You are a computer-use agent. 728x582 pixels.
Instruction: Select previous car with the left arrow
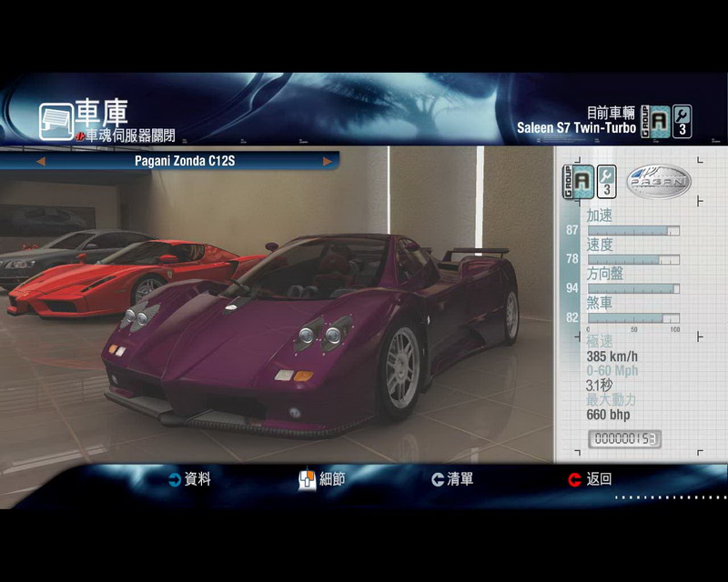coord(40,161)
